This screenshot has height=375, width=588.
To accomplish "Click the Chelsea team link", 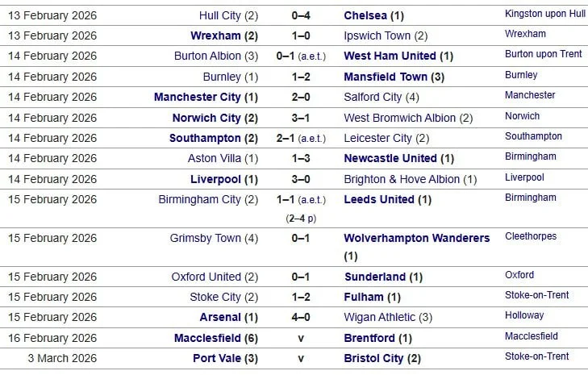I will click(x=366, y=15).
